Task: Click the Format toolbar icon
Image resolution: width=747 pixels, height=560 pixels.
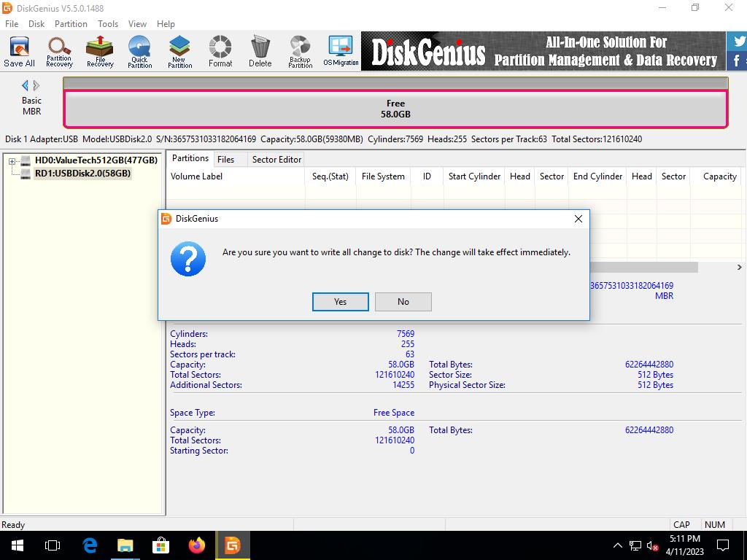Action: coord(220,51)
